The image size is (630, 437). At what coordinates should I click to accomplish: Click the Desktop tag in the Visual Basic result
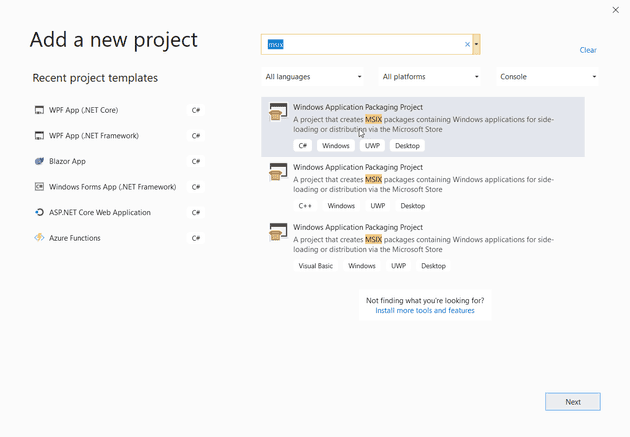[433, 266]
